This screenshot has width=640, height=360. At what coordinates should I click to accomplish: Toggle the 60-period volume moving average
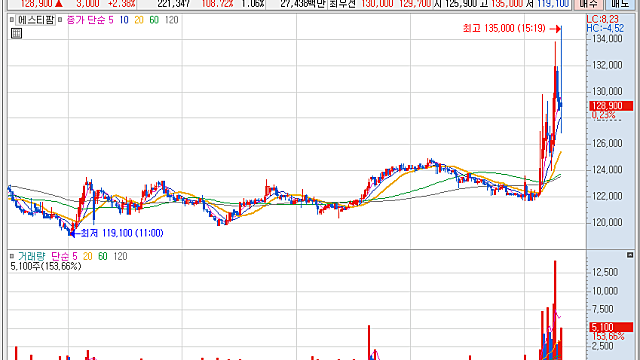[x=102, y=256]
